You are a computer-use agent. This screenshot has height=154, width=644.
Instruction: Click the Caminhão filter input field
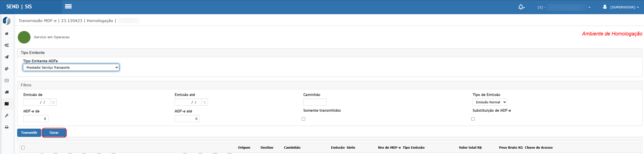[x=315, y=102]
